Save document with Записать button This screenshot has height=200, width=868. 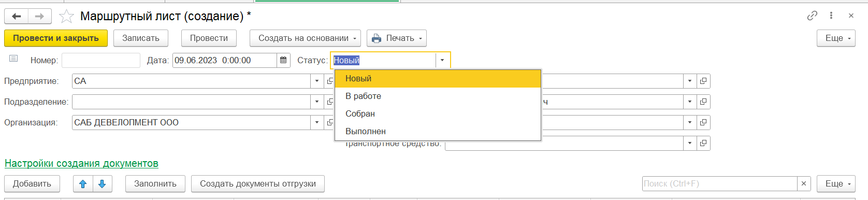coord(141,38)
